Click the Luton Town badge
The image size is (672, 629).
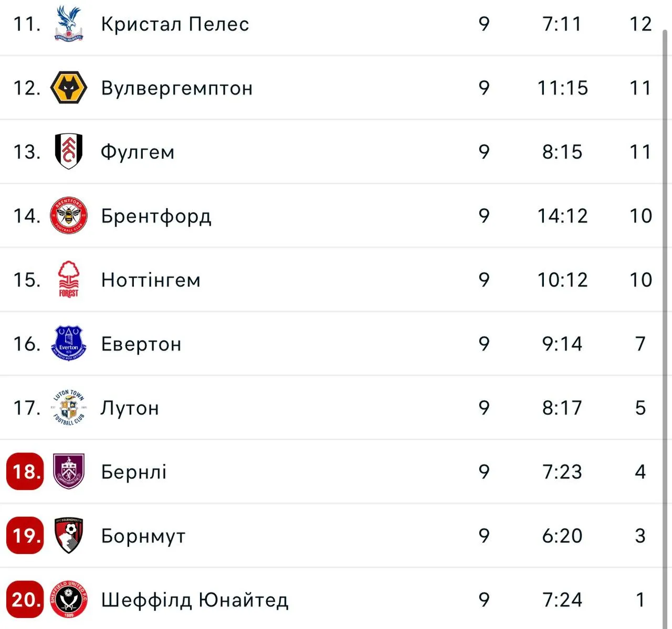click(68, 408)
